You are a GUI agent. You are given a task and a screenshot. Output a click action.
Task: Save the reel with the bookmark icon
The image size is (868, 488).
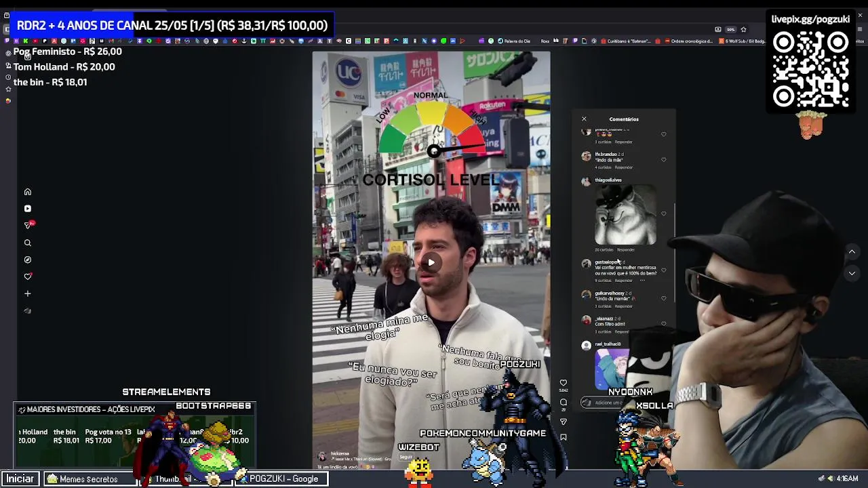[x=563, y=438]
